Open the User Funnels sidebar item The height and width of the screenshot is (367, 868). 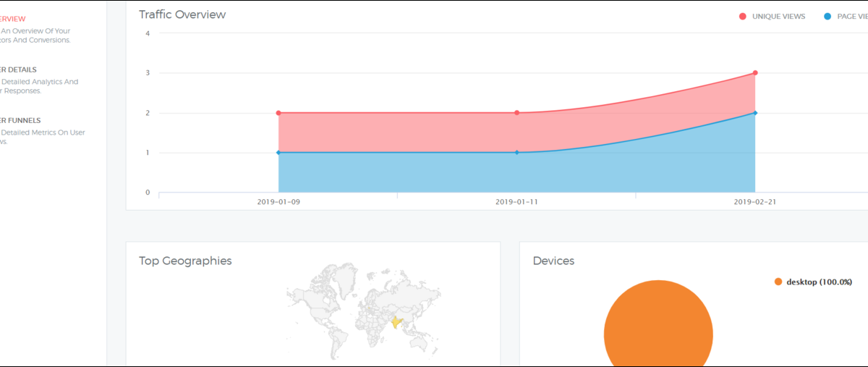pyautogui.click(x=20, y=120)
